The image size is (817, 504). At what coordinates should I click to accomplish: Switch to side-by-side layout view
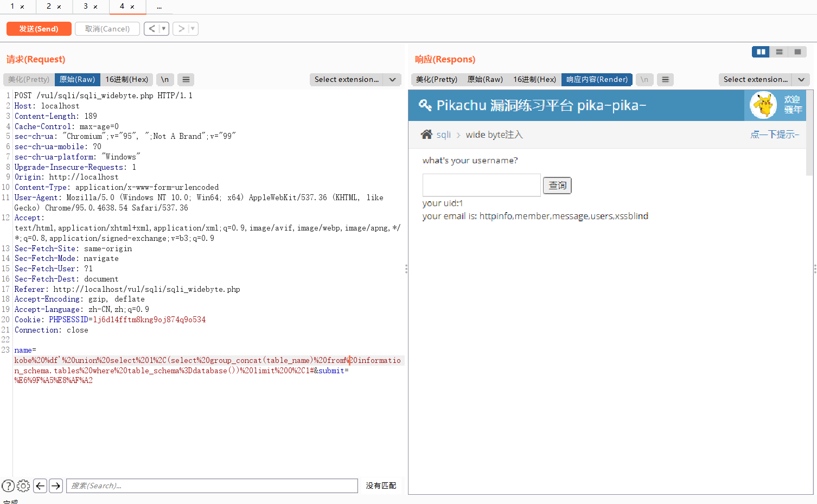point(761,52)
